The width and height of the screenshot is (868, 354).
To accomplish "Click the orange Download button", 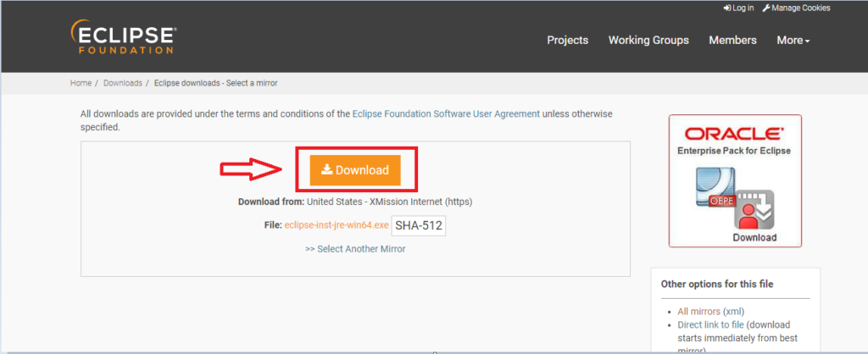I will (x=355, y=170).
